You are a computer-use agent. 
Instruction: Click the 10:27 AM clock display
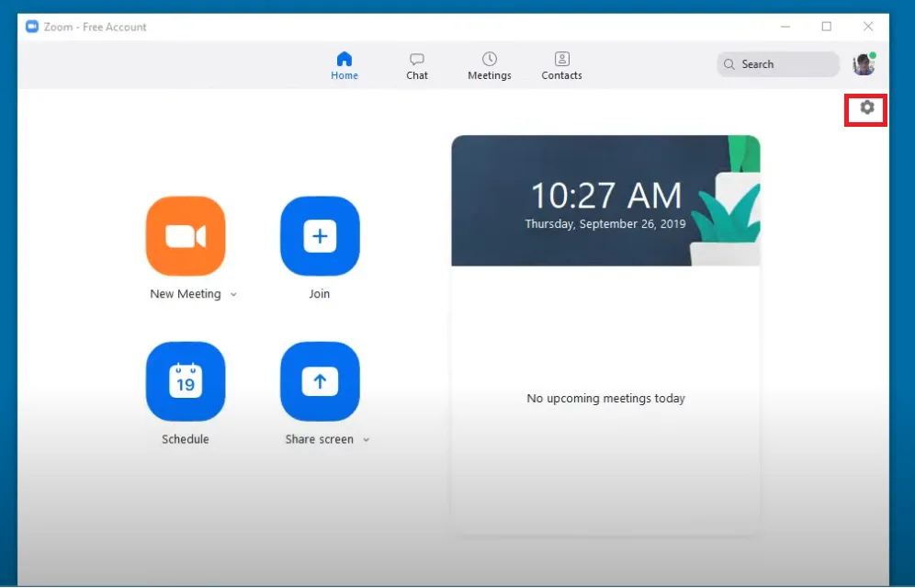(605, 196)
